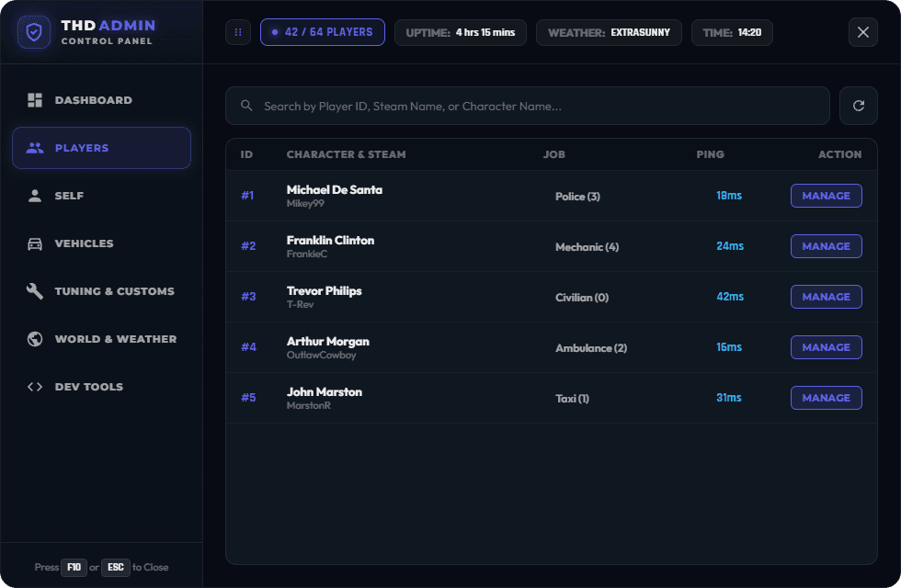Click the 42ms ping value
This screenshot has height=588, width=901.
click(730, 296)
